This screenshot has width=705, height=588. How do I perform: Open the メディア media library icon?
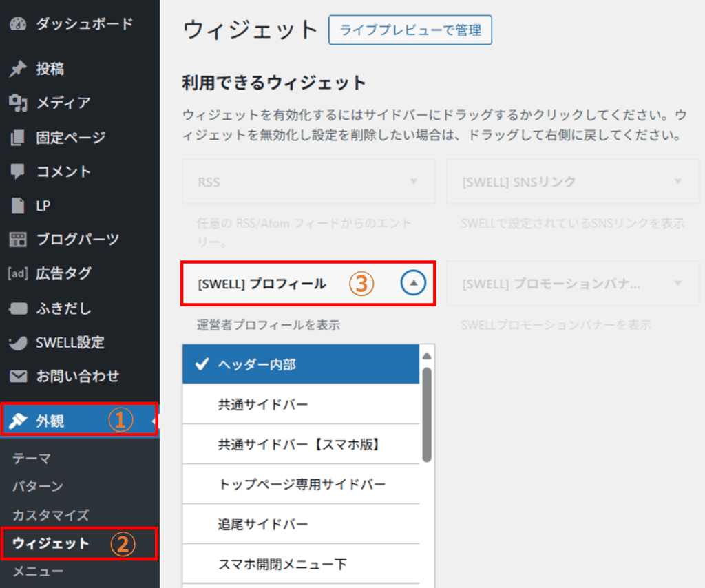[x=18, y=103]
